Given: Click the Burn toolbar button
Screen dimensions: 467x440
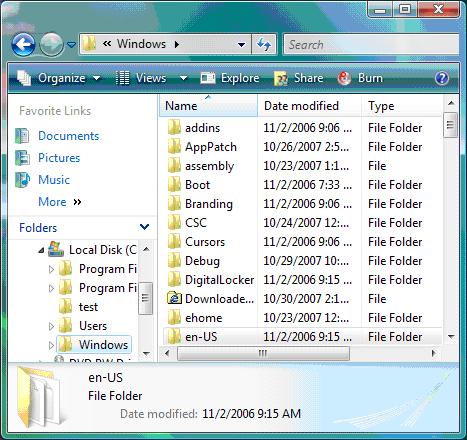Looking at the screenshot, I should (x=360, y=78).
